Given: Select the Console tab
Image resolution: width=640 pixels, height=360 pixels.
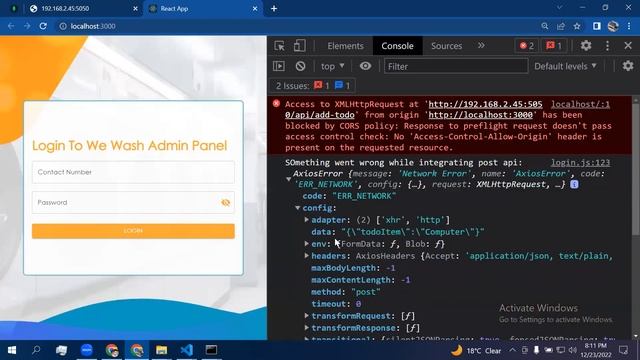Looking at the screenshot, I should click(397, 46).
